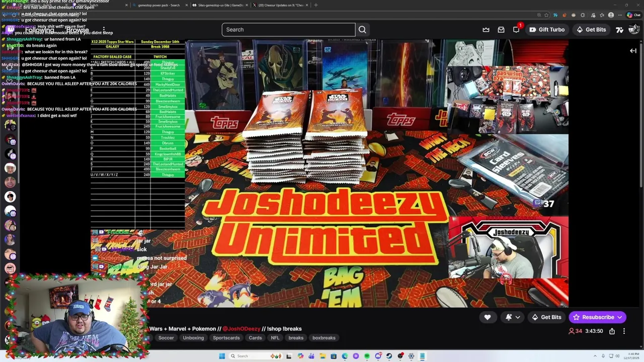Viewport: 644px width, 362px height.
Task: Select the Soccer tag
Action: (166, 338)
